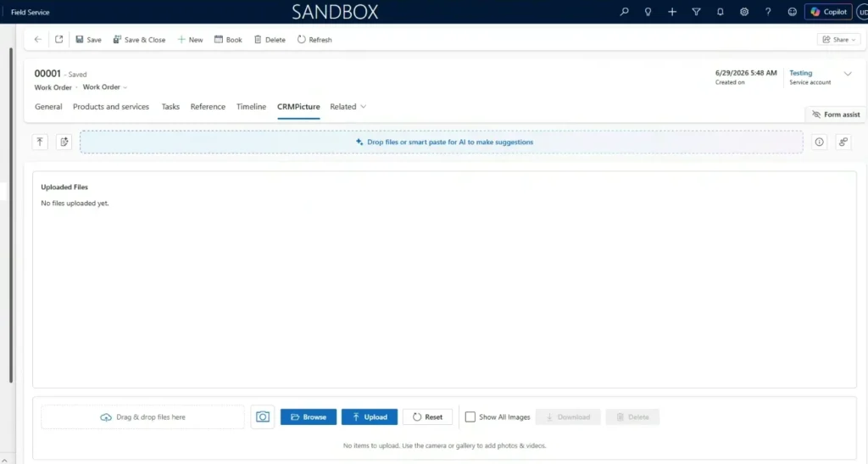Open the help question mark icon
The image size is (868, 464).
coord(768,12)
